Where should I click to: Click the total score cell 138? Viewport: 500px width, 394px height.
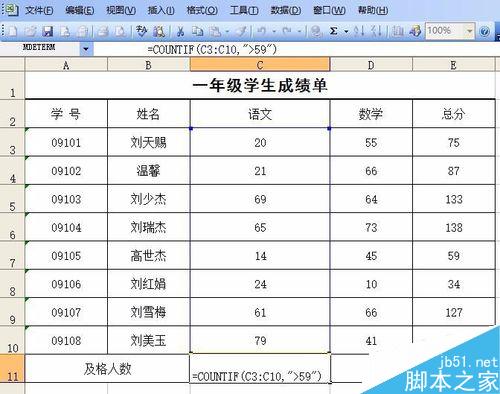click(x=454, y=227)
